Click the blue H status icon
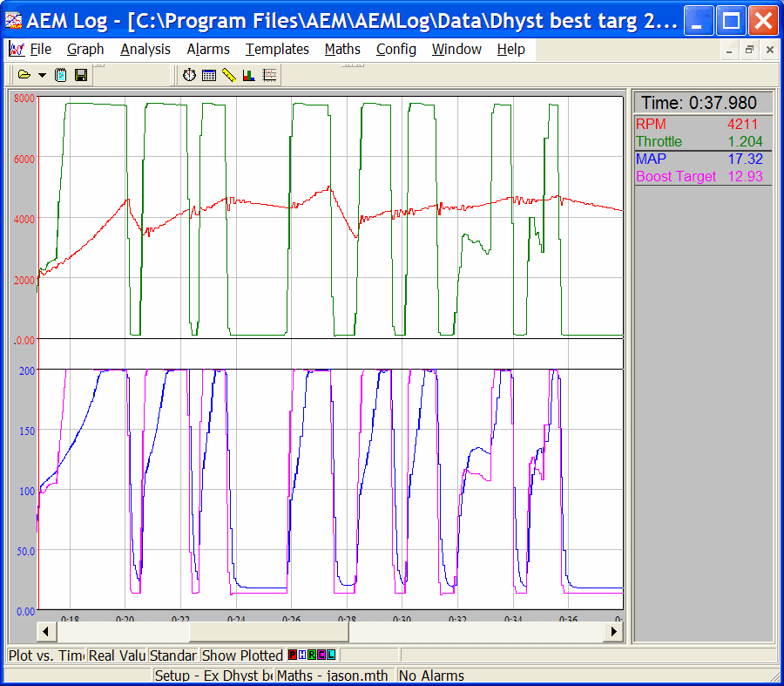The width and height of the screenshot is (784, 686). tap(302, 655)
